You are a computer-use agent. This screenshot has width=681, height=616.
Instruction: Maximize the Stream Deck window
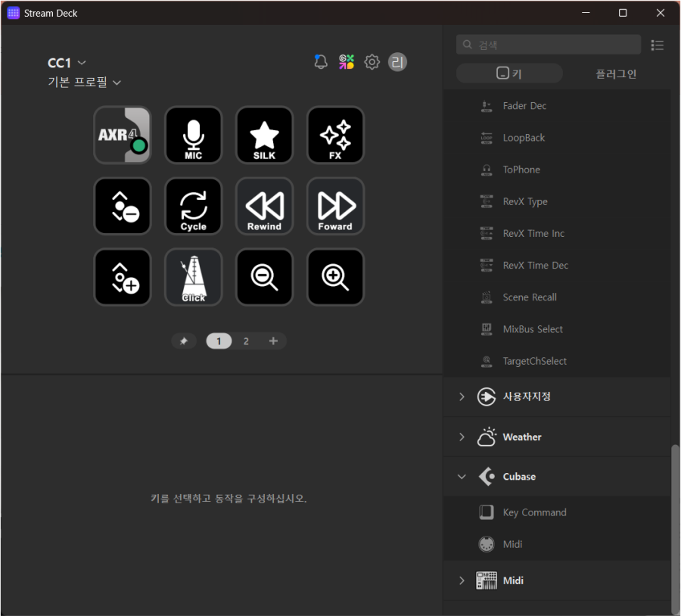click(623, 13)
